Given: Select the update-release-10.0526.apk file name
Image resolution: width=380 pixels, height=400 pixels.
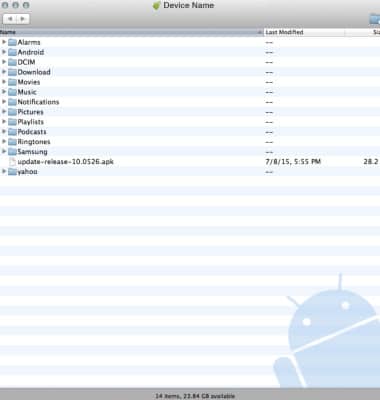Looking at the screenshot, I should pos(66,162).
